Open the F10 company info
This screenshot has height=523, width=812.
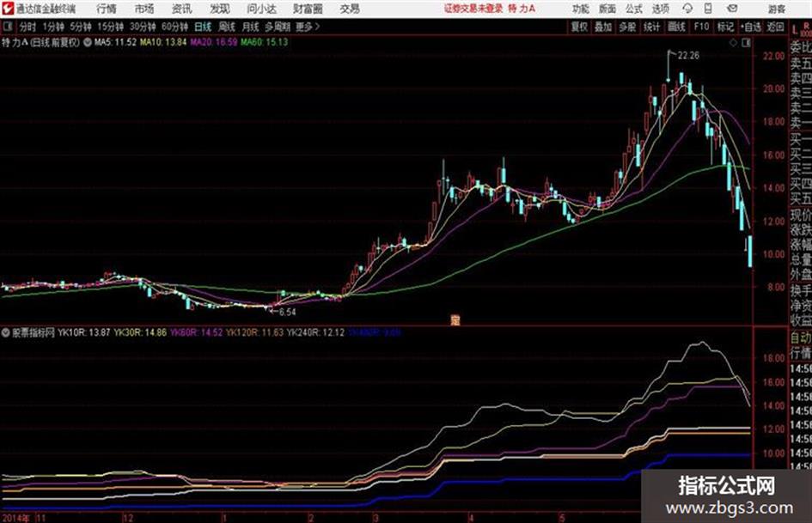point(701,27)
